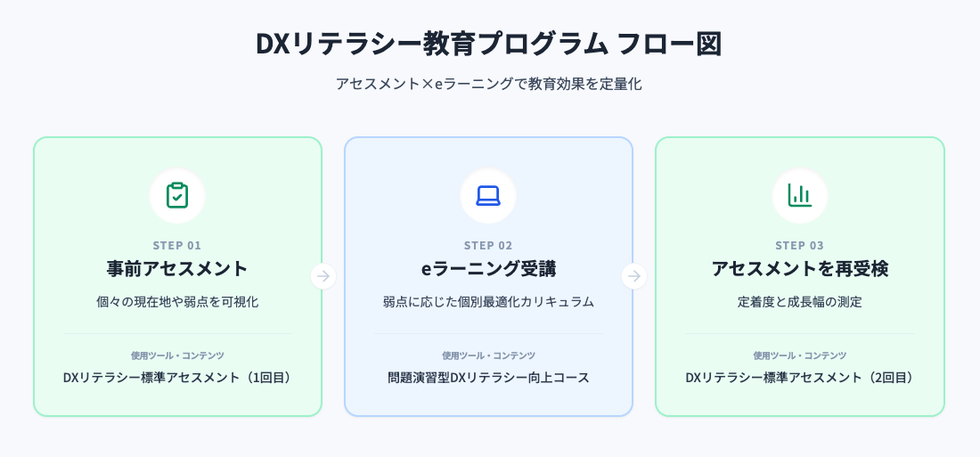
Task: Click the bar chart icon in Step 03
Action: (x=799, y=196)
